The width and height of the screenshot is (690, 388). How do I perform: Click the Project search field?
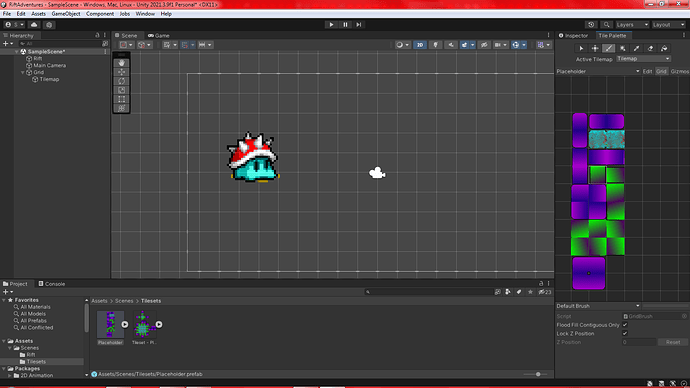click(429, 292)
